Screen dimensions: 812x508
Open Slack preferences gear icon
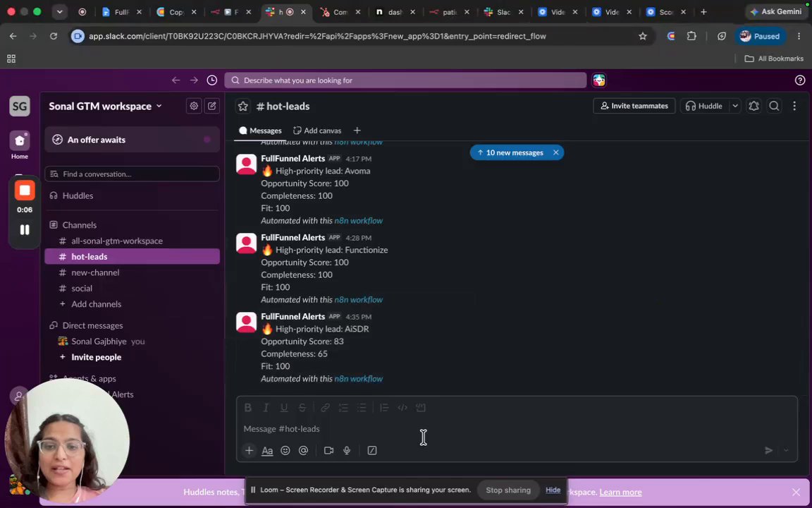tap(194, 106)
